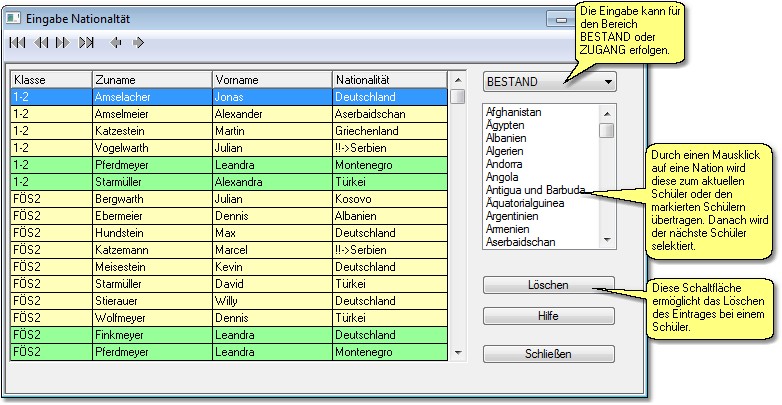Click the left arrow toolbar icon

tap(116, 43)
